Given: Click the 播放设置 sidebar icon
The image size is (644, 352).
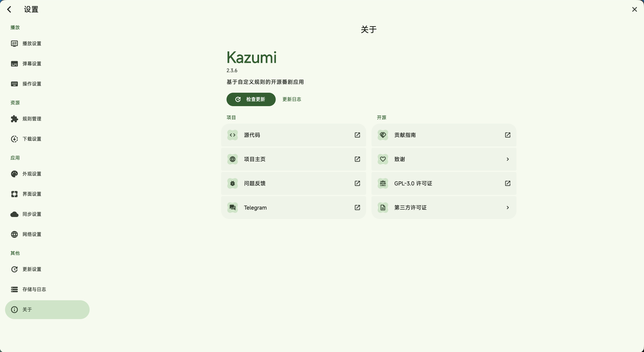Looking at the screenshot, I should [14, 44].
